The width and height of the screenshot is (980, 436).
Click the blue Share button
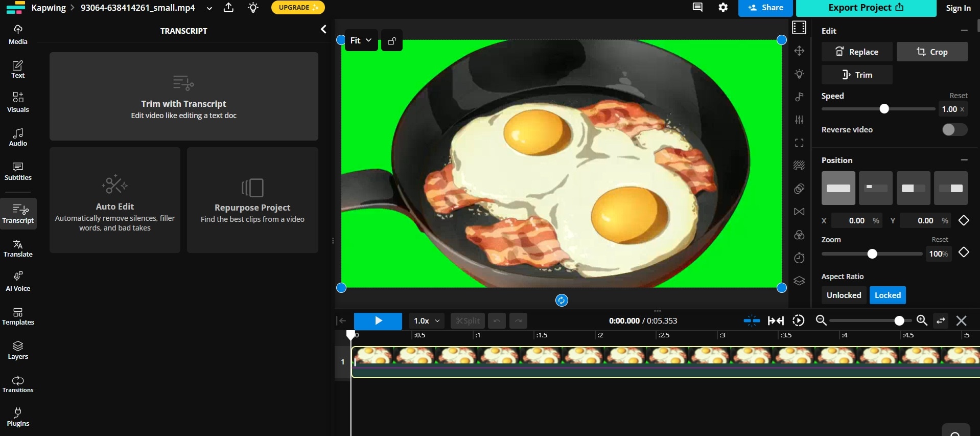coord(765,8)
